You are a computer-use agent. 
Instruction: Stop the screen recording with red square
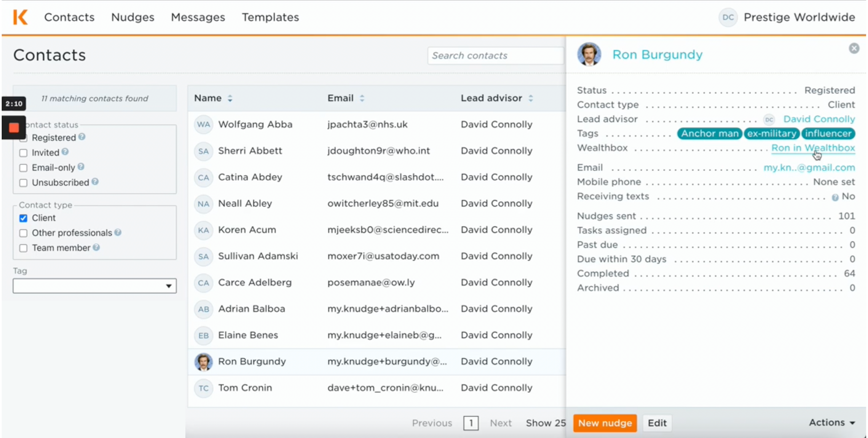pos(14,128)
